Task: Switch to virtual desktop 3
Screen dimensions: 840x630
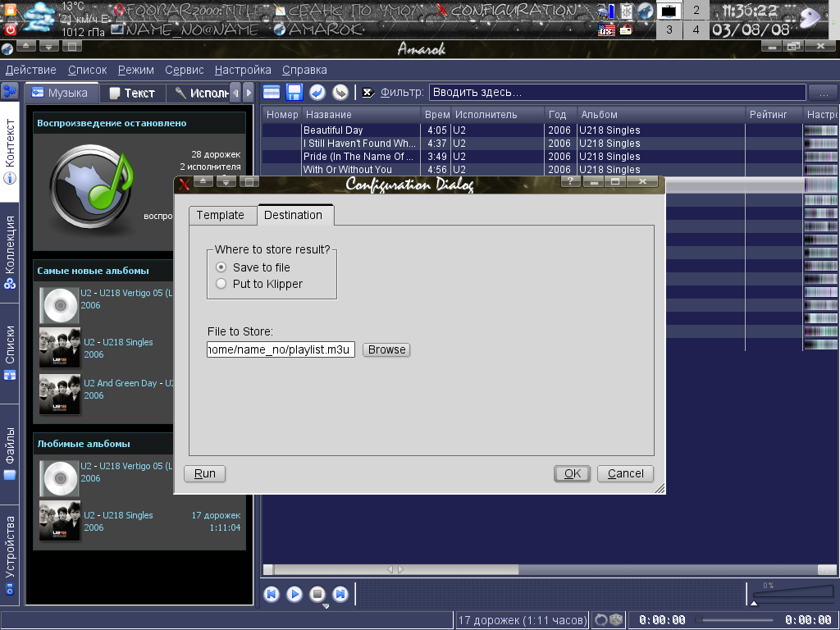Action: tap(669, 30)
